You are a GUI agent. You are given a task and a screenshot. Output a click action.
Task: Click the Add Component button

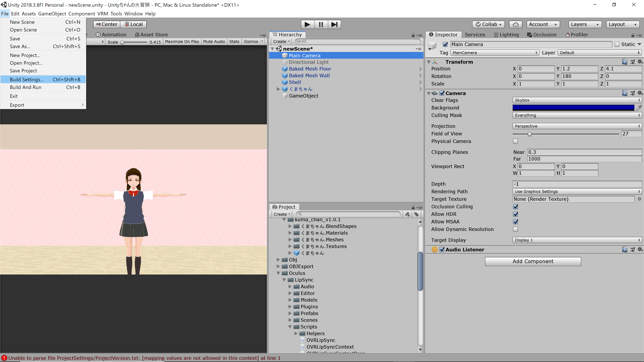tap(533, 261)
